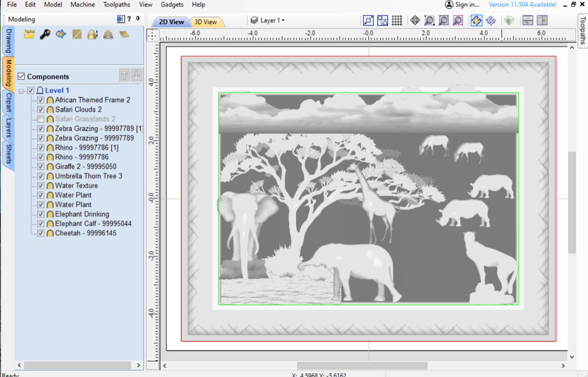Click the zoom to box icon
Viewport: 588px width, 377px height.
(429, 20)
